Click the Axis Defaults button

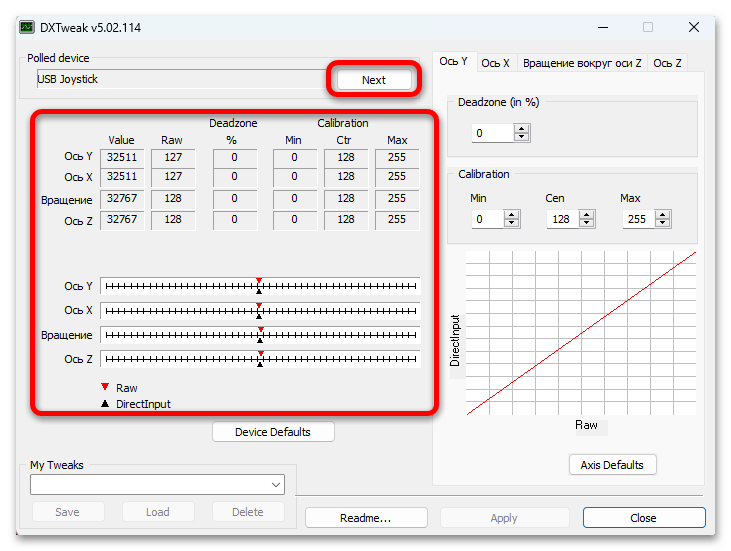pos(612,465)
